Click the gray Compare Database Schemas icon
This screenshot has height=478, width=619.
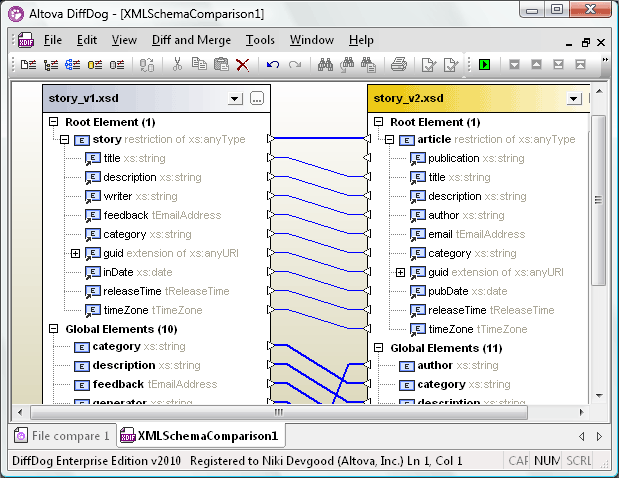tap(117, 64)
